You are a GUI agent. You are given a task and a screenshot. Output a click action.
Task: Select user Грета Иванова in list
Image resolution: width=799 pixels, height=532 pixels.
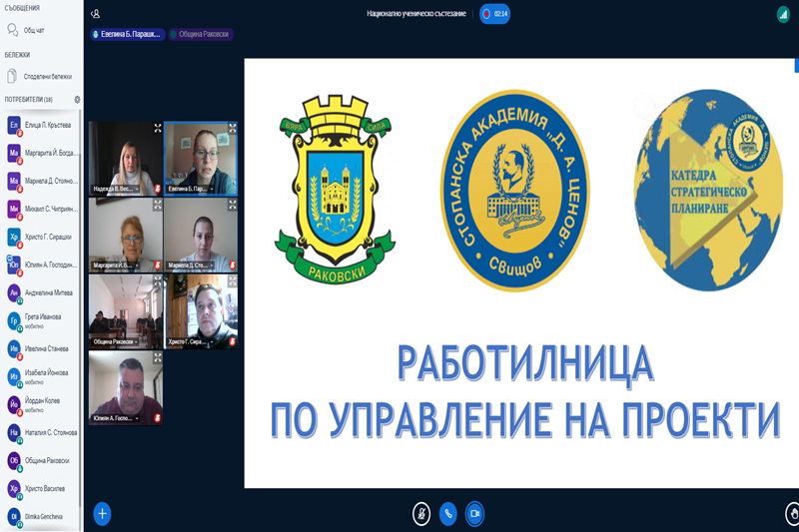pyautogui.click(x=42, y=321)
